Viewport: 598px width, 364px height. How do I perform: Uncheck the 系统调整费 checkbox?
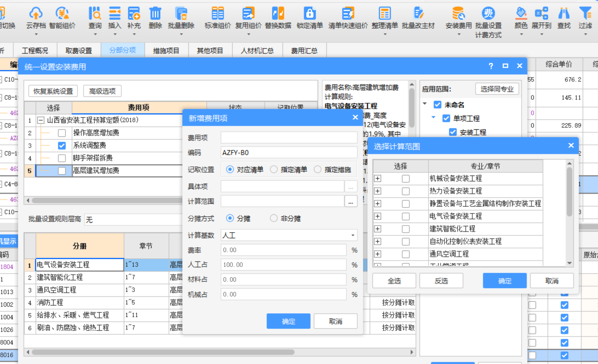pos(62,146)
